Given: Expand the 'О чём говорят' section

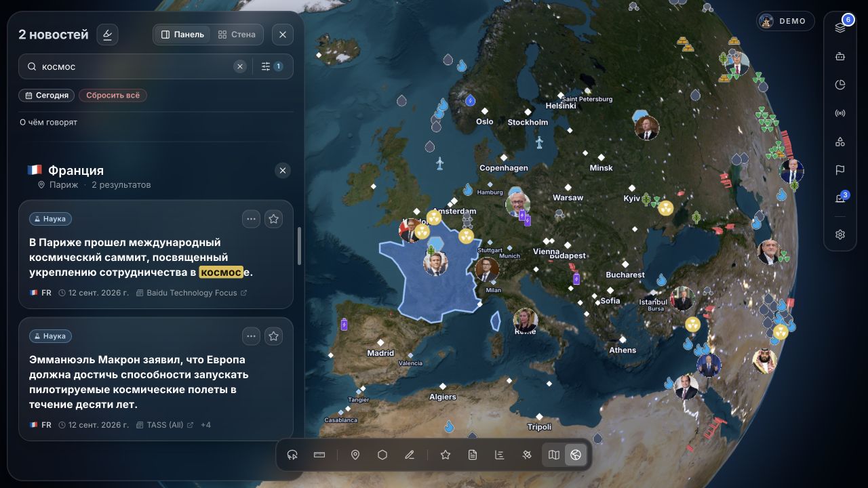Looking at the screenshot, I should click(x=48, y=122).
